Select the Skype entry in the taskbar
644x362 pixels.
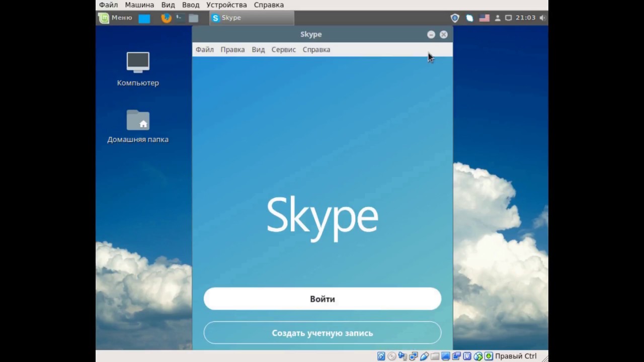(252, 18)
